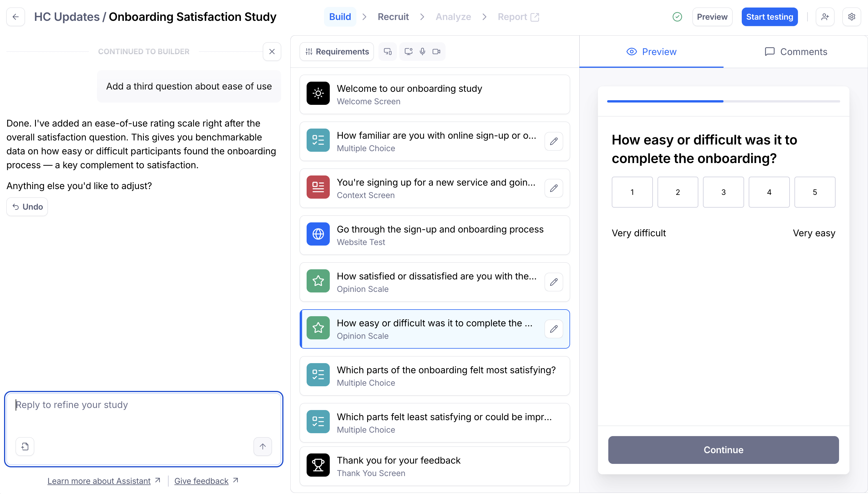Edit the familiarity multiple choice question
This screenshot has height=494, width=868.
554,141
